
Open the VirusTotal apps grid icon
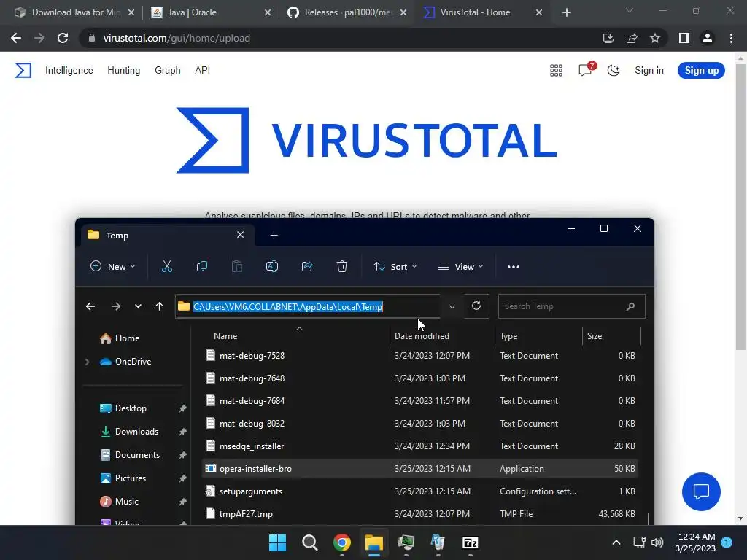coord(556,71)
